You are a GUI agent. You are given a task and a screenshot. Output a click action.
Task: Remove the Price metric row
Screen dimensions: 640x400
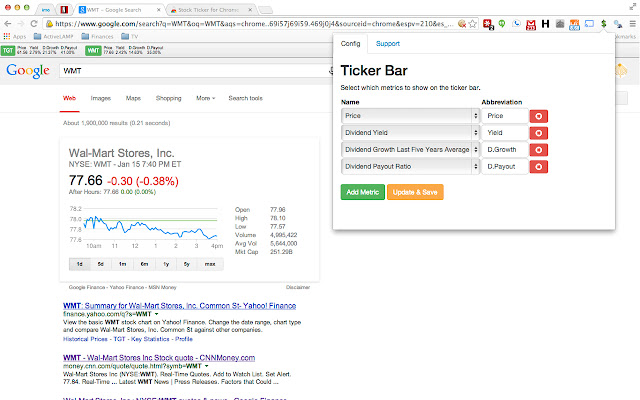pos(538,116)
